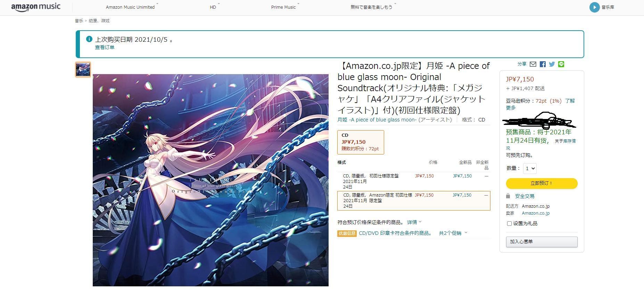Expand the 详情 price guarantee details

coord(414,222)
